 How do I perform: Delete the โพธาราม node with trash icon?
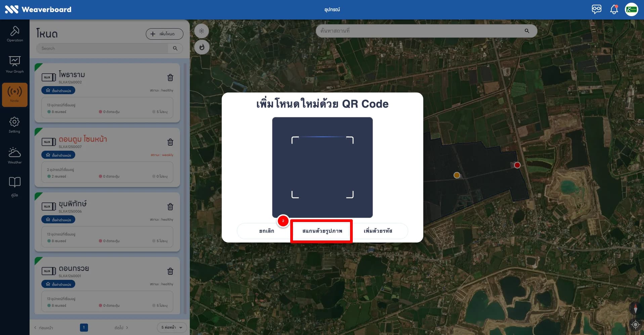point(170,78)
